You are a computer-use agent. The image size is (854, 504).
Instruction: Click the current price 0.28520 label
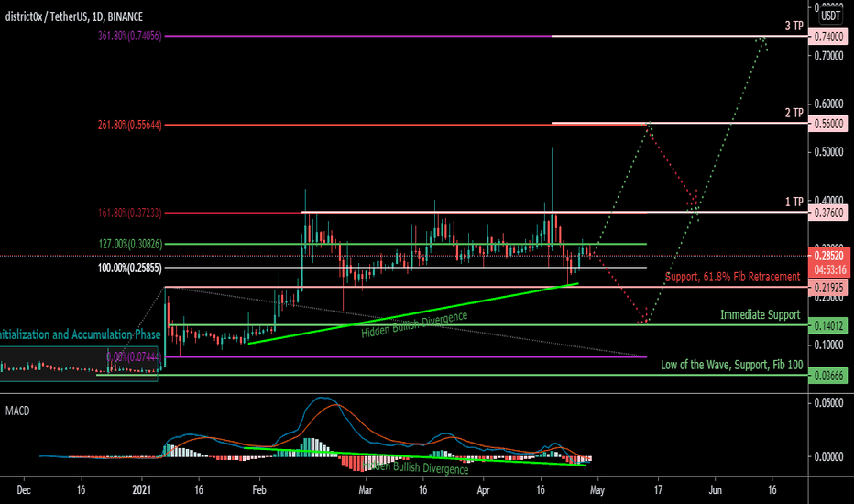click(828, 256)
